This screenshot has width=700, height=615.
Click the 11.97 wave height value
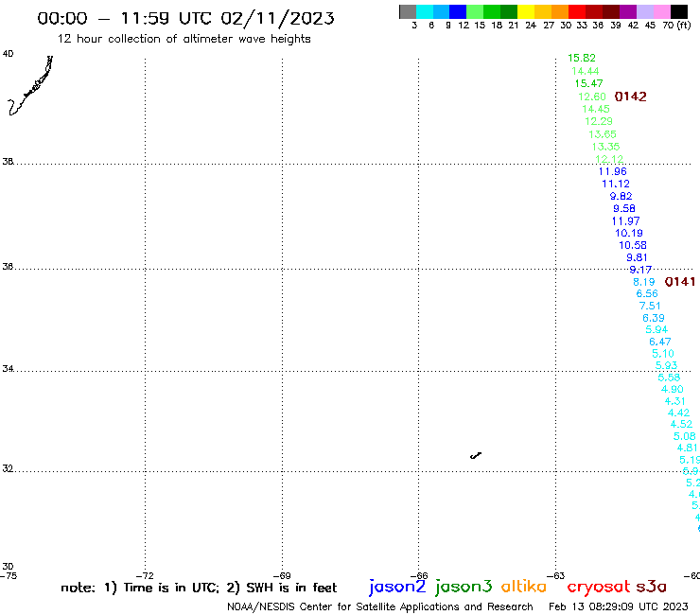tap(626, 221)
